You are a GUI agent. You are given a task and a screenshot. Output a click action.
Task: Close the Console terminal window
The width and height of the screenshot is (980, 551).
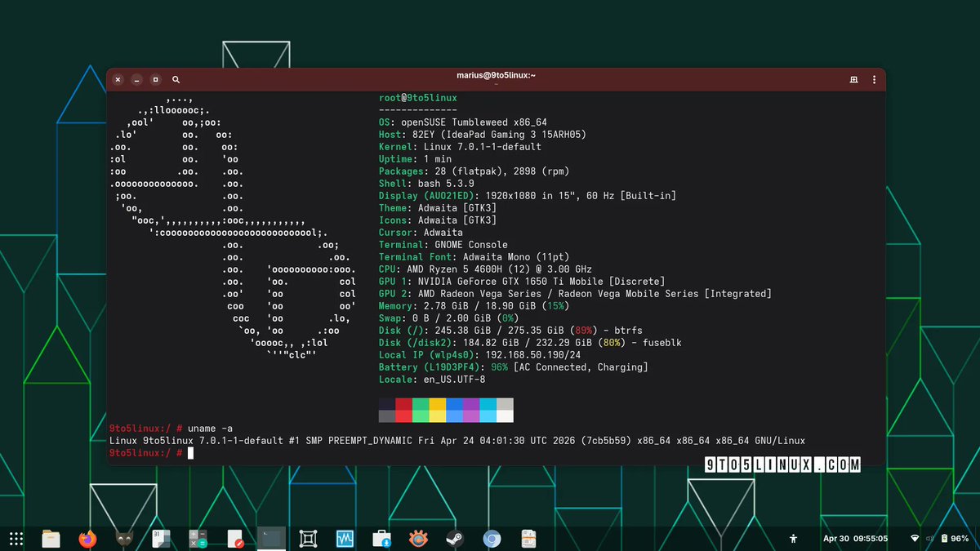118,79
